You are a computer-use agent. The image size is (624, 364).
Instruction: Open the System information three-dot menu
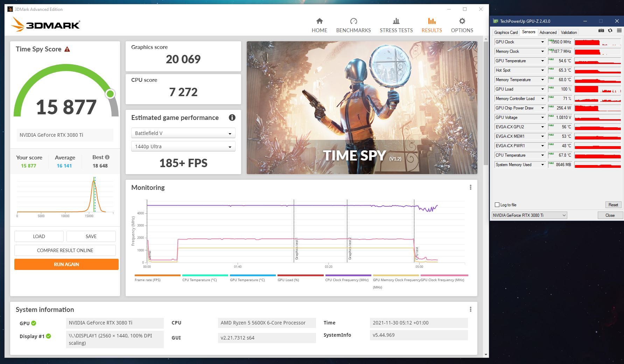click(x=470, y=309)
